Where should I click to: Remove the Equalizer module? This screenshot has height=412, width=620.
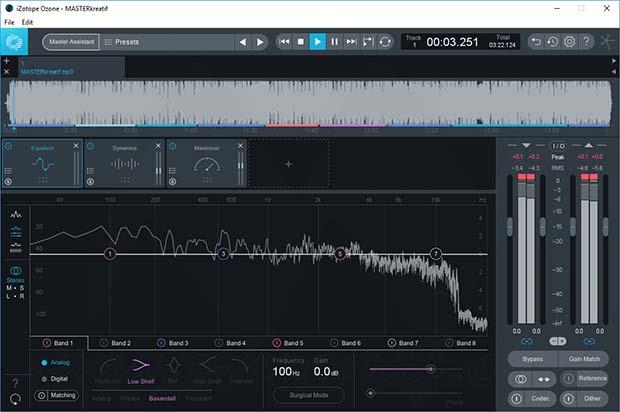(x=76, y=146)
